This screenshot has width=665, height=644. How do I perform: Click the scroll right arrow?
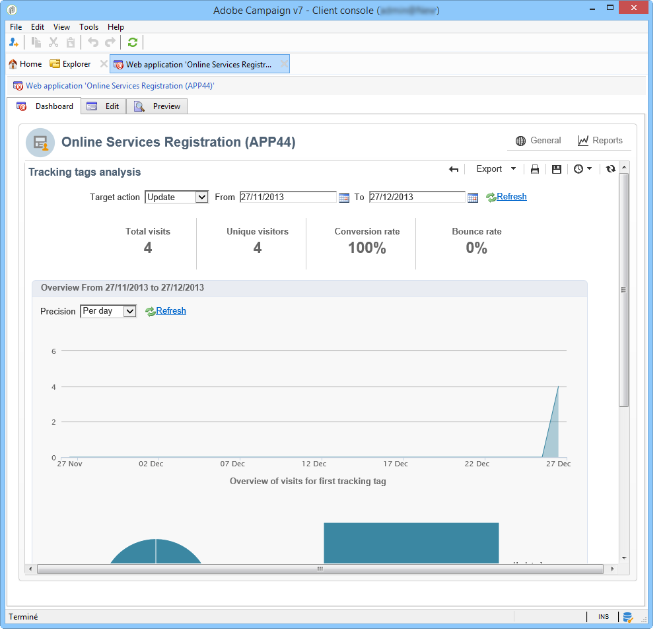coord(612,569)
